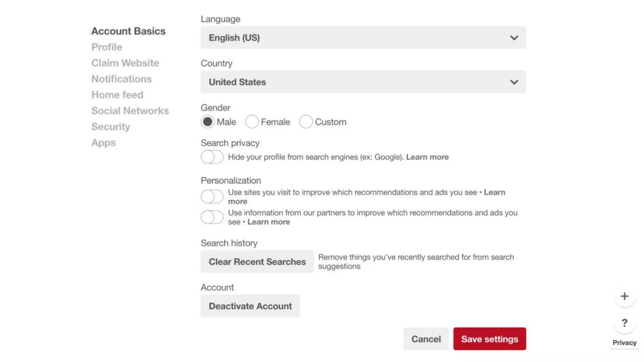Viewport: 644px width, 362px height.
Task: Select Custom gender radio button
Action: coord(306,122)
